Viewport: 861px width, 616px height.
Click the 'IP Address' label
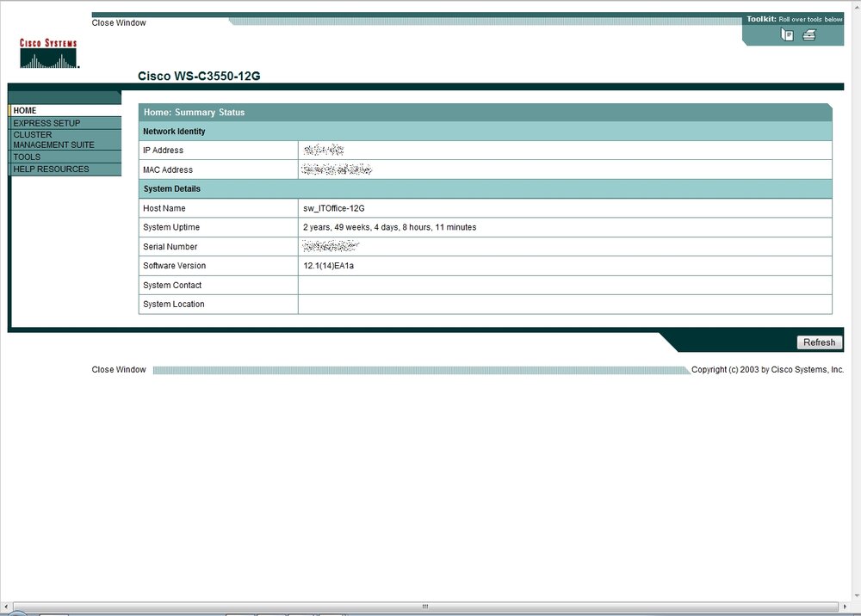pos(163,151)
